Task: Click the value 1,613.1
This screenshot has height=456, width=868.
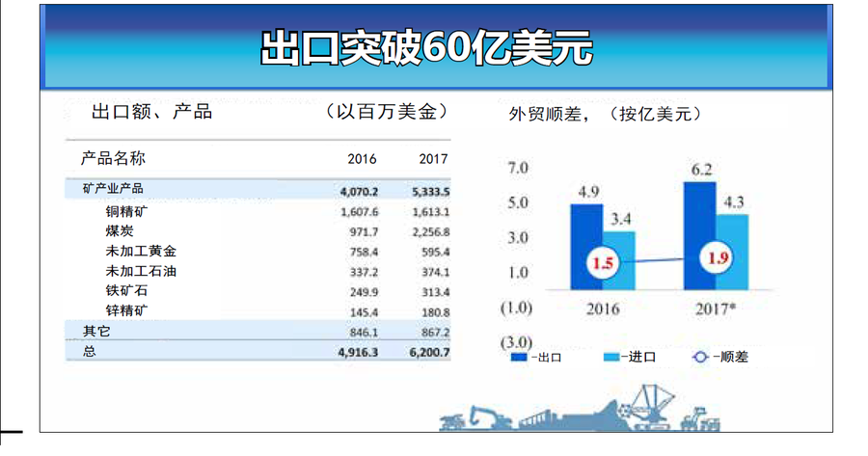Action: click(431, 212)
